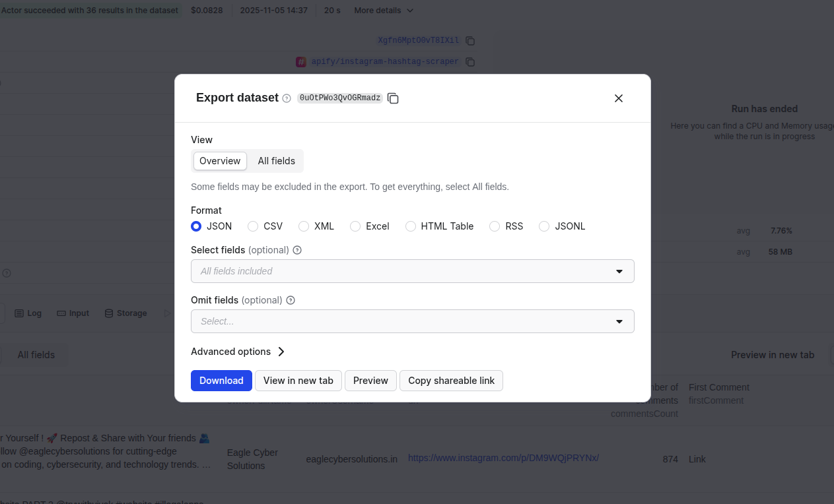Open the help icon next to Omit fields
This screenshot has width=834, height=504.
[x=291, y=300]
